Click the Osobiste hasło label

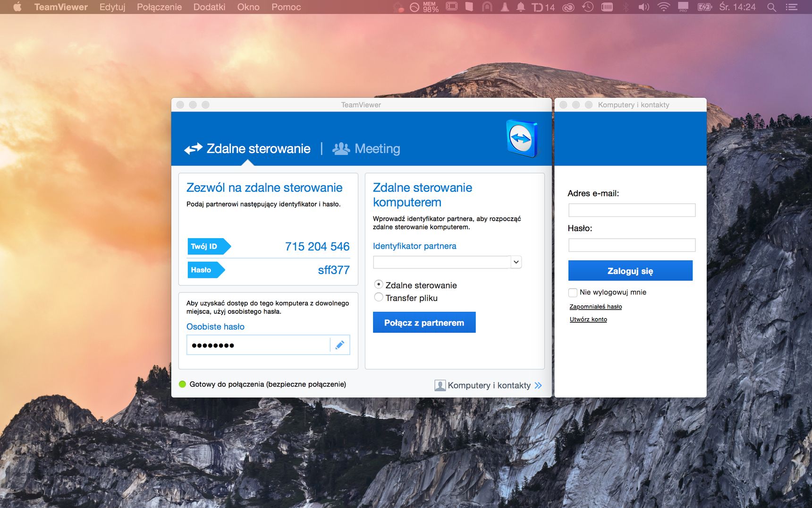215,327
